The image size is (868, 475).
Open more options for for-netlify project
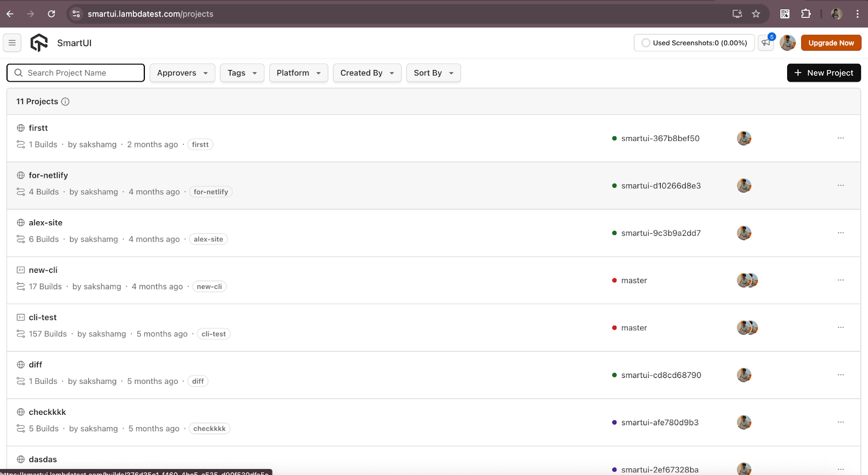840,185
